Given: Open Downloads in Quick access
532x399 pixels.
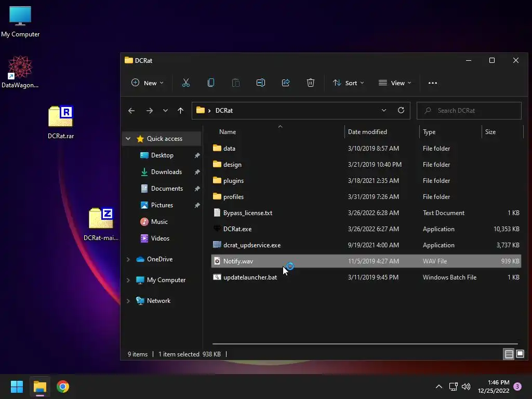Looking at the screenshot, I should [166, 171].
